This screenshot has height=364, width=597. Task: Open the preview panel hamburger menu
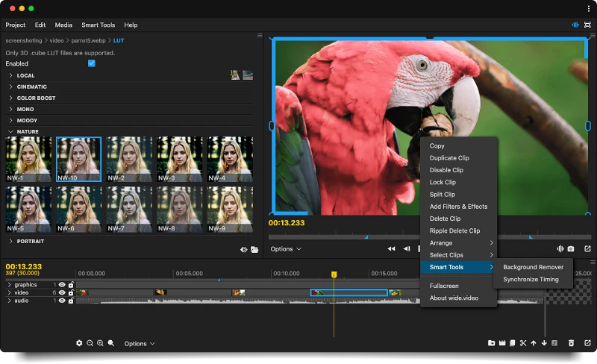coord(593,35)
